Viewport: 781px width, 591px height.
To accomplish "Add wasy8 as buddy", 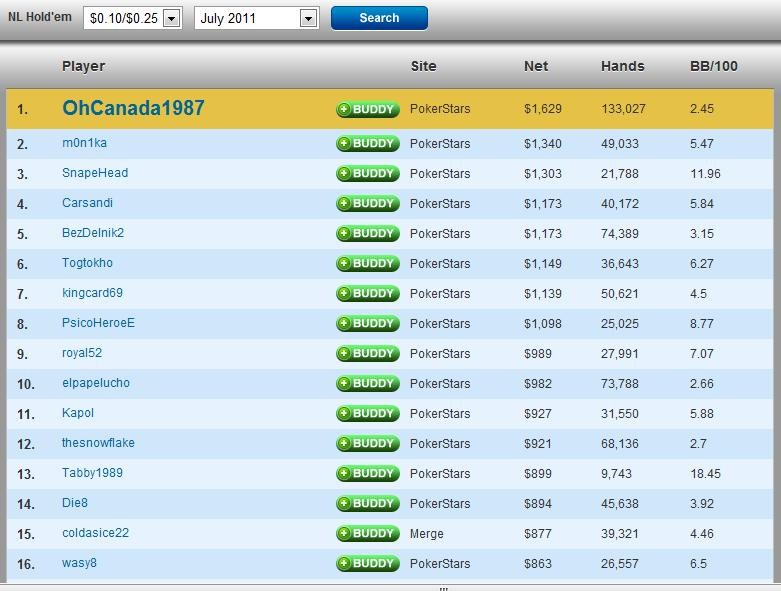I will pyautogui.click(x=368, y=563).
